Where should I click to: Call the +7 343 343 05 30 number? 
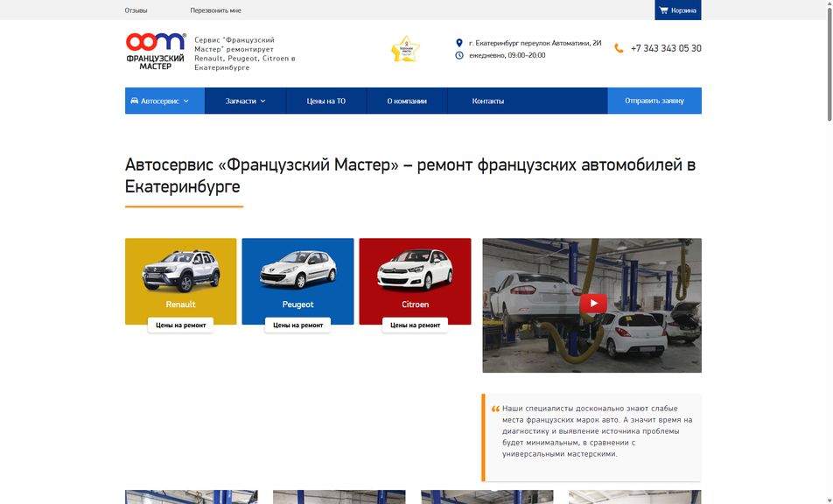(666, 48)
